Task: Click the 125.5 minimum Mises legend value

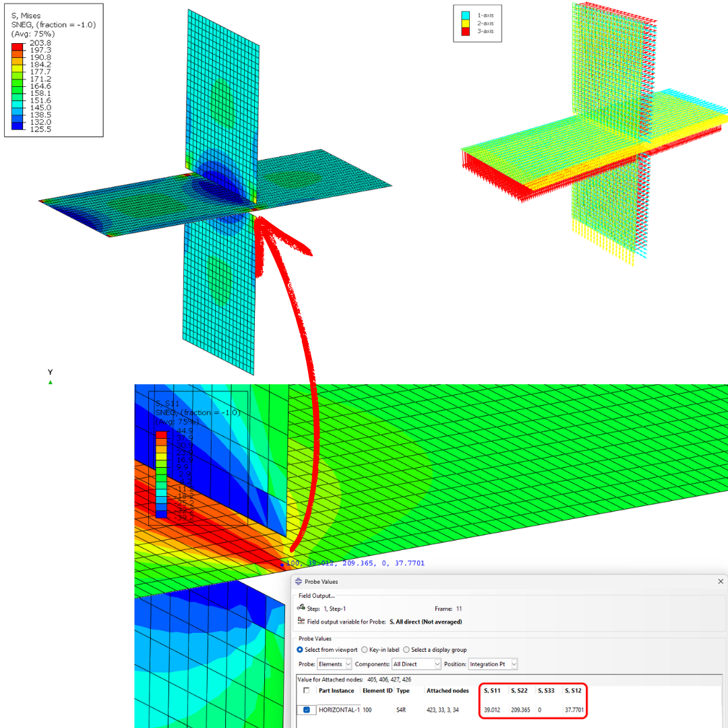Action: click(x=40, y=129)
